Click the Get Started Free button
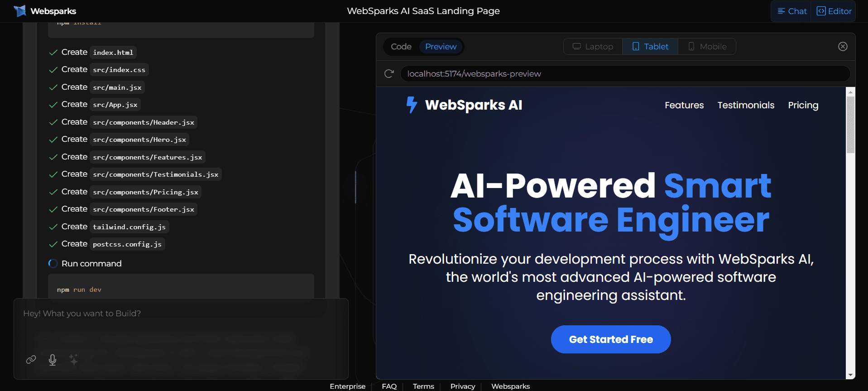 [x=611, y=339]
